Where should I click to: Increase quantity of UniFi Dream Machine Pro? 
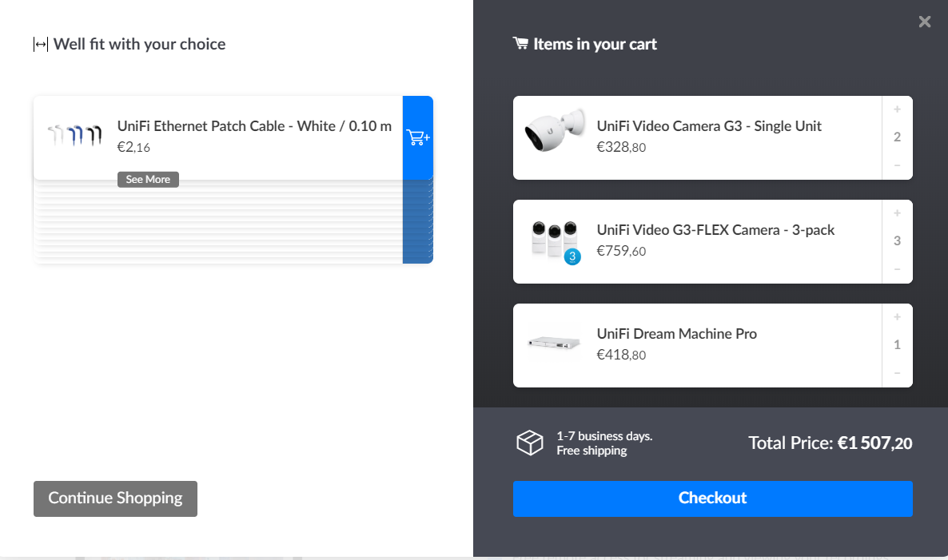point(897,317)
